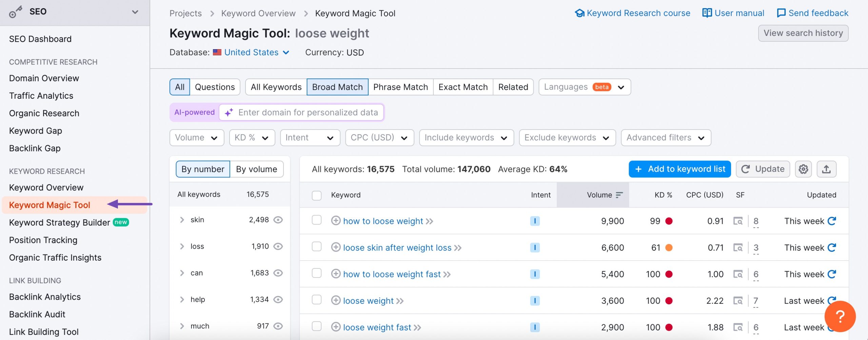Add 'how to loose weight fast' plus icon

[336, 273]
